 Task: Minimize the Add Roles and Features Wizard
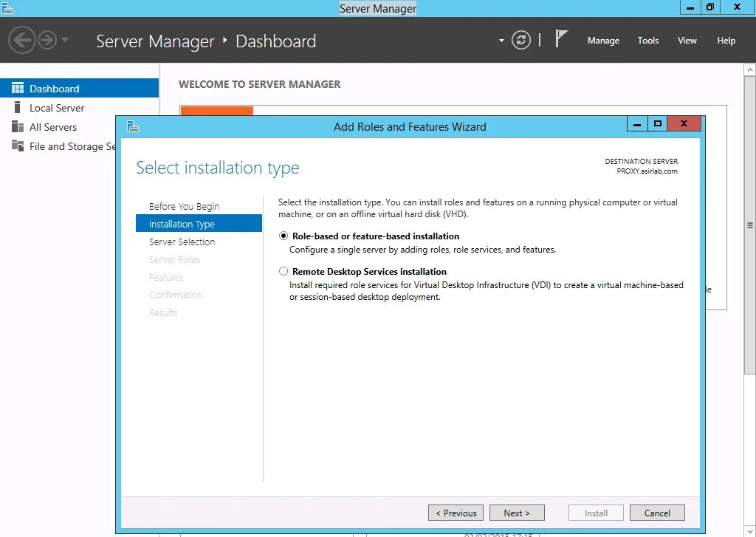(x=637, y=124)
